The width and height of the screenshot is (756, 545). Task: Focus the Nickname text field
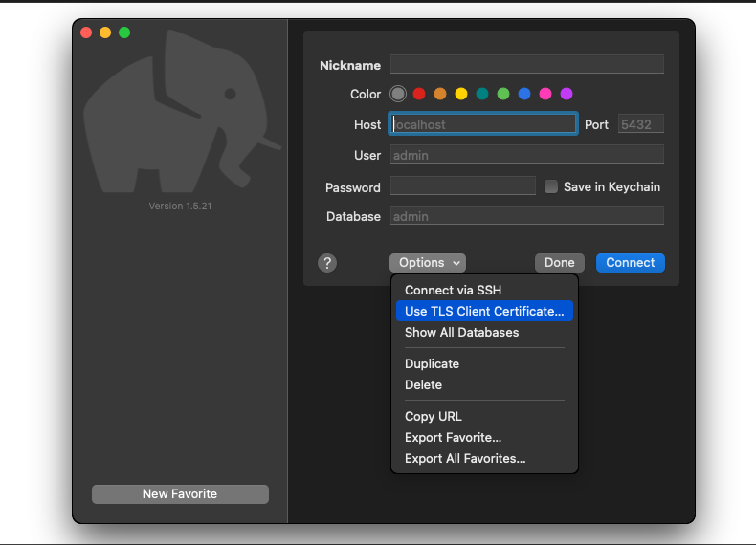pyautogui.click(x=526, y=65)
